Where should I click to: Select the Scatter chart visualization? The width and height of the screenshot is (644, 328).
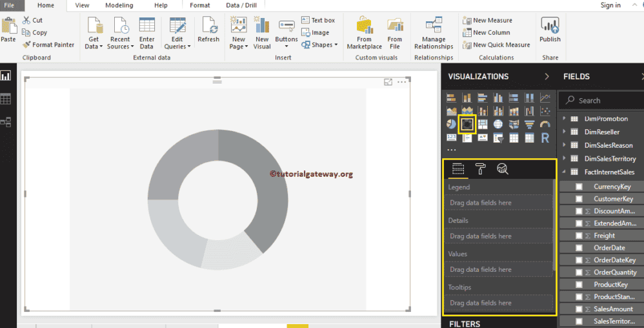[545, 111]
